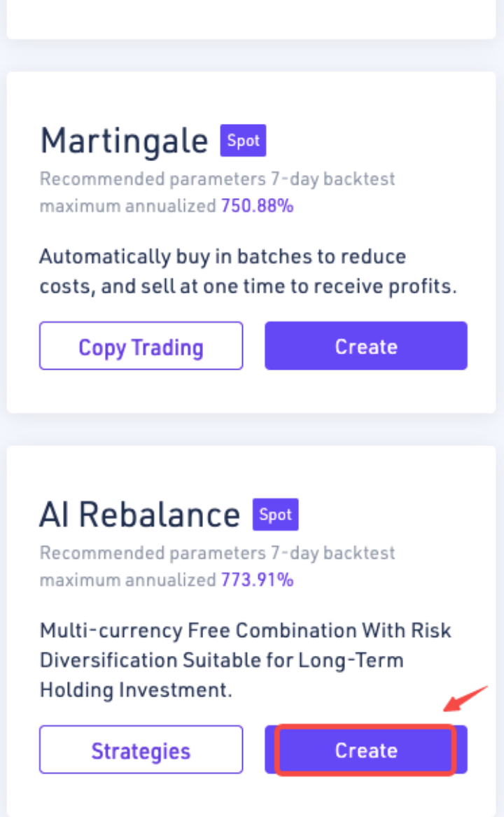
Task: Click the 'Automatically buy in batches' description
Action: (x=223, y=256)
